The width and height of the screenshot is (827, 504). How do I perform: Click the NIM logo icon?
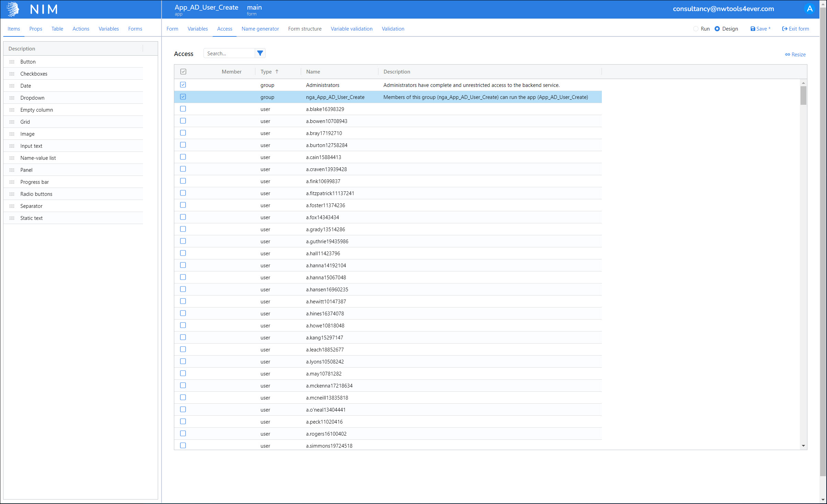13,9
